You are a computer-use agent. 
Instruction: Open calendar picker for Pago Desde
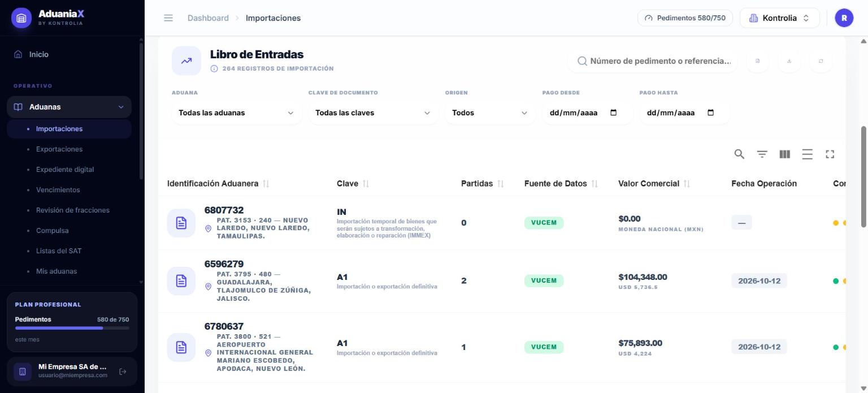click(614, 113)
